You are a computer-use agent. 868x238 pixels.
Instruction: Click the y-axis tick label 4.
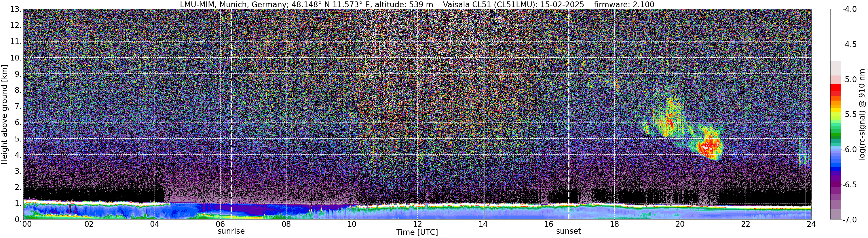pyautogui.click(x=18, y=155)
